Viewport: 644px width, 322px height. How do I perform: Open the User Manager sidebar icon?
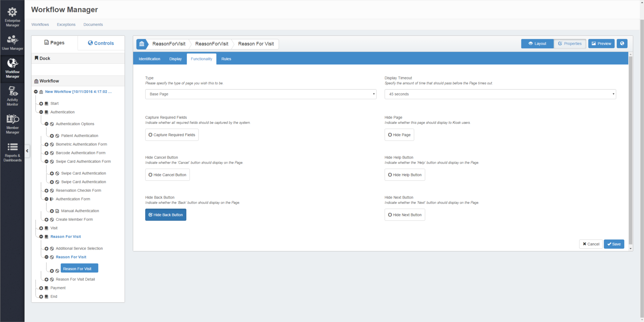click(x=12, y=43)
